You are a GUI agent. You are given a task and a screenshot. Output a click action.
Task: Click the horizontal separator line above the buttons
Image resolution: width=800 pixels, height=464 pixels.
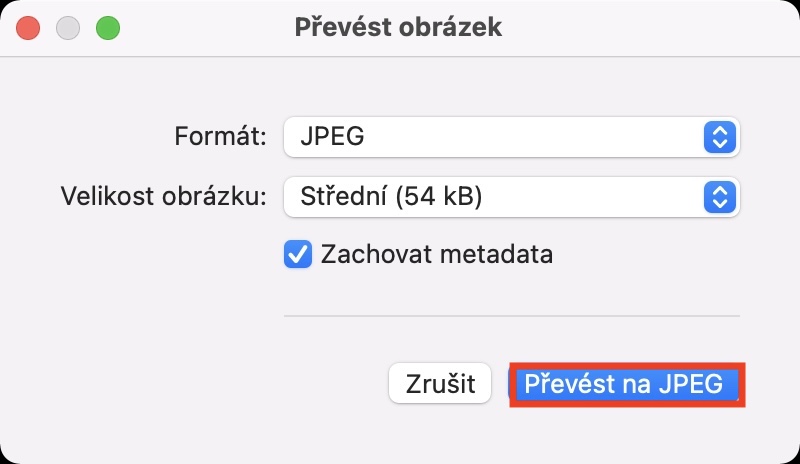(511, 315)
